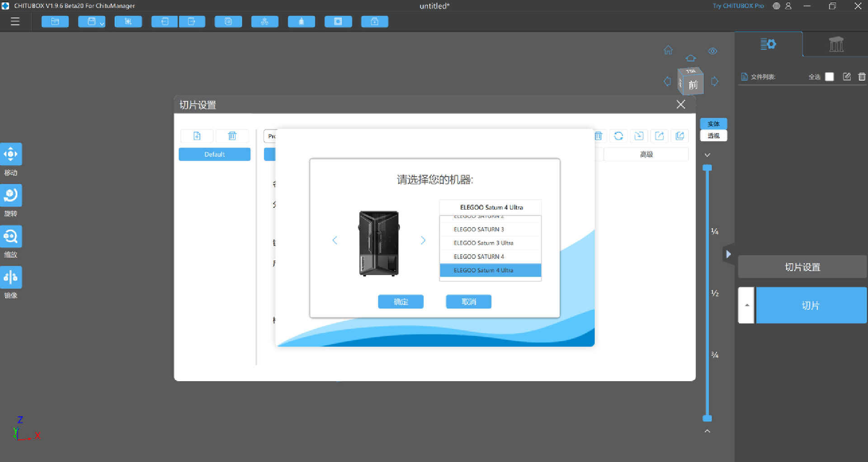Open the save options dropdown arrow

point(102,23)
